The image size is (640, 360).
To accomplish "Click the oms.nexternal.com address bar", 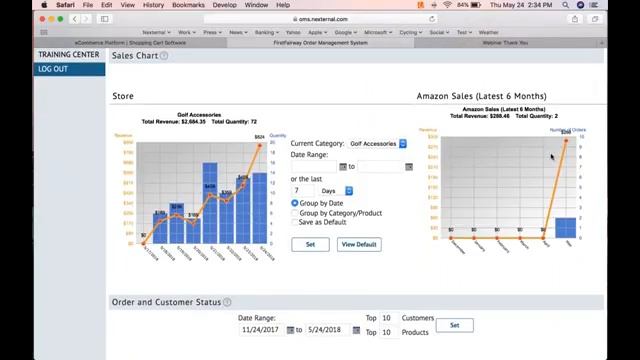I will click(320, 19).
